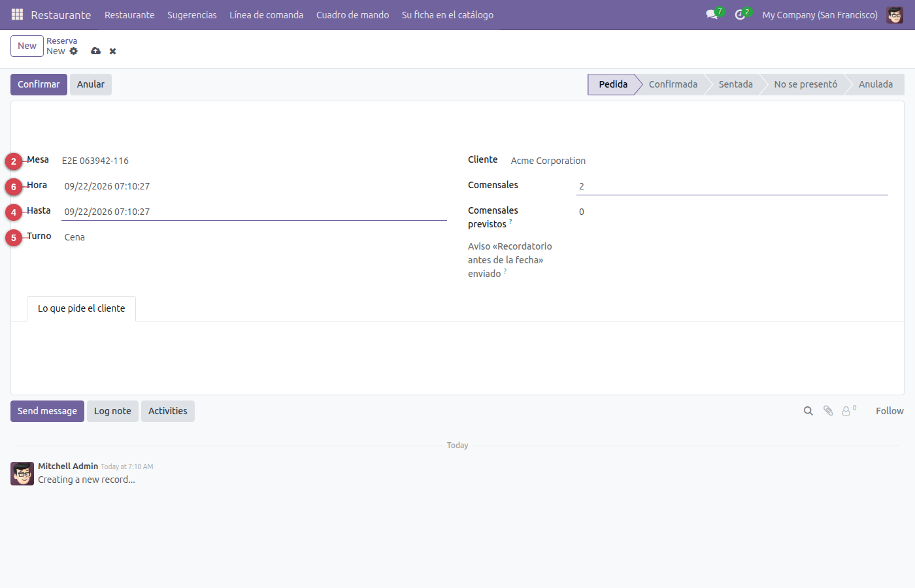Search messages with the magnifier icon
This screenshot has height=588, width=915.
tap(808, 411)
